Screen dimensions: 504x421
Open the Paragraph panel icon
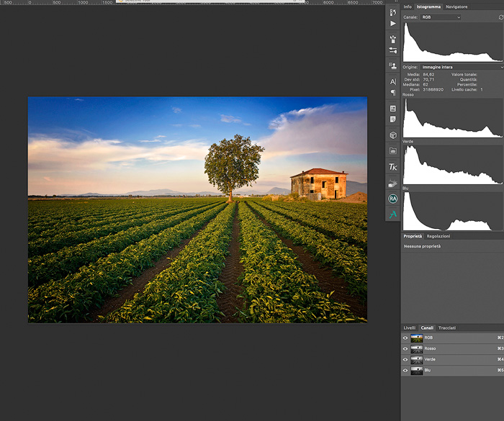393,92
